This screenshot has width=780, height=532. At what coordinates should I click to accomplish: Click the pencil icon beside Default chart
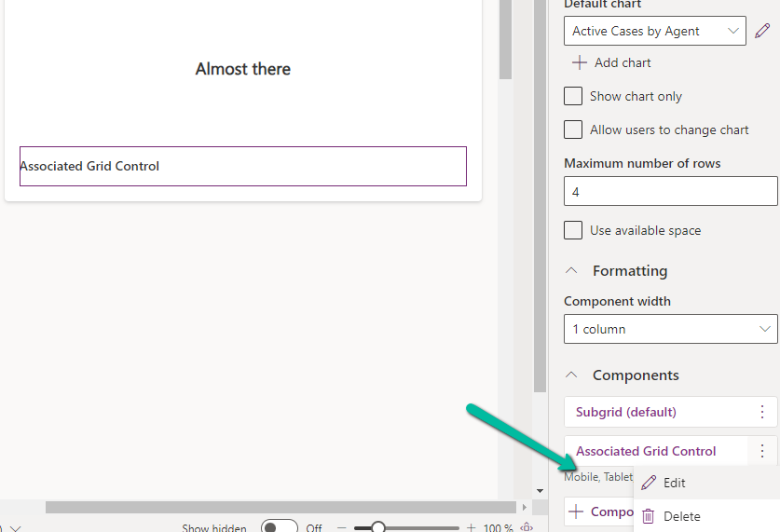pyautogui.click(x=762, y=31)
